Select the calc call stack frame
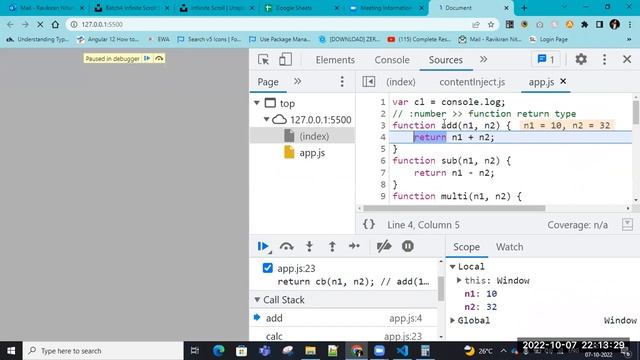The height and width of the screenshot is (360, 640). tap(344, 336)
